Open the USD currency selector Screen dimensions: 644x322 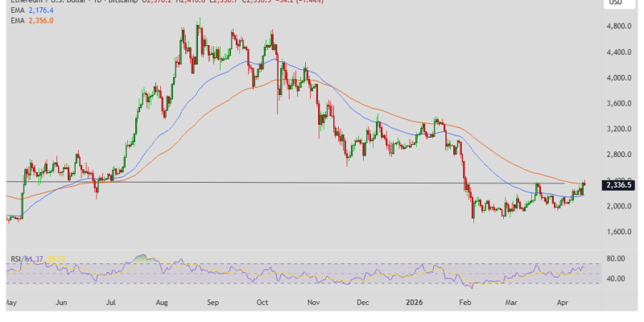point(615,3)
